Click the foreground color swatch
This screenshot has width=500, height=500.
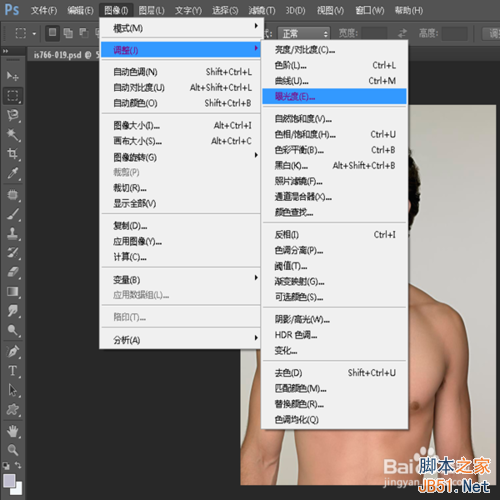[9, 481]
